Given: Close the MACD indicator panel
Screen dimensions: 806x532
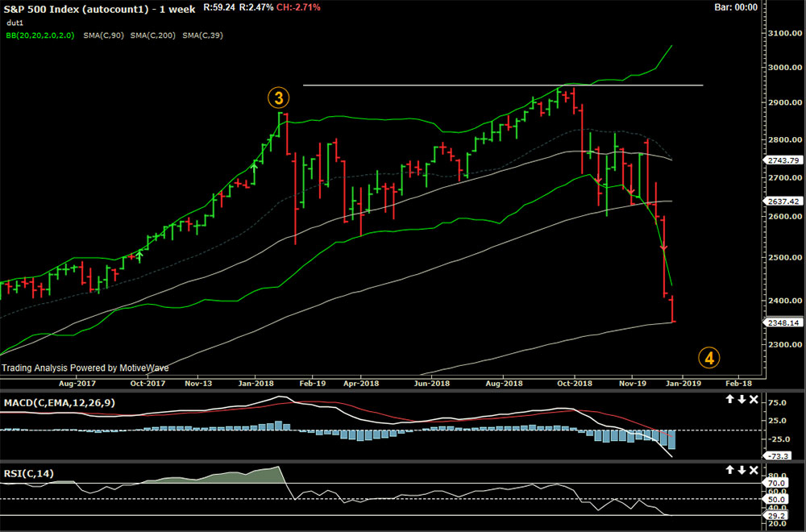Looking at the screenshot, I should coord(754,399).
